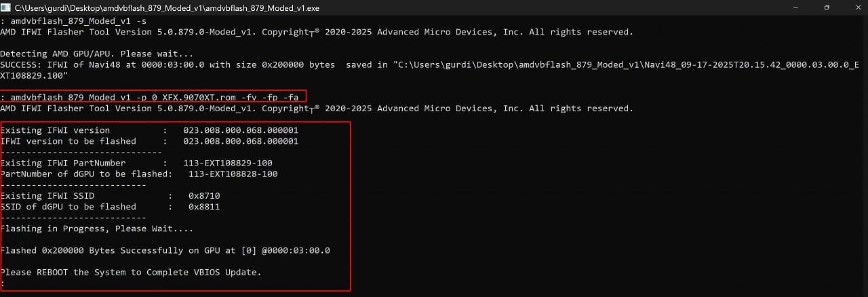Click the 'XT108829.100' wrapped filename line
The image size is (868, 297).
(x=34, y=75)
